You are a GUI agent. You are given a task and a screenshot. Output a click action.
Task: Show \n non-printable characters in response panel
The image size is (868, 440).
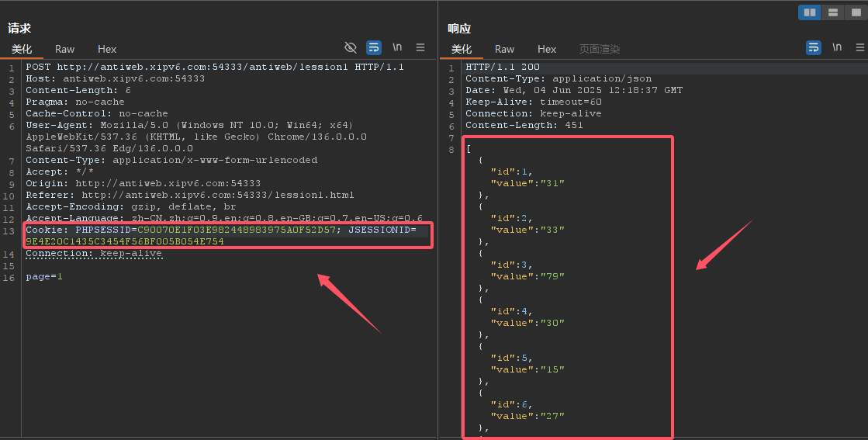click(x=837, y=47)
